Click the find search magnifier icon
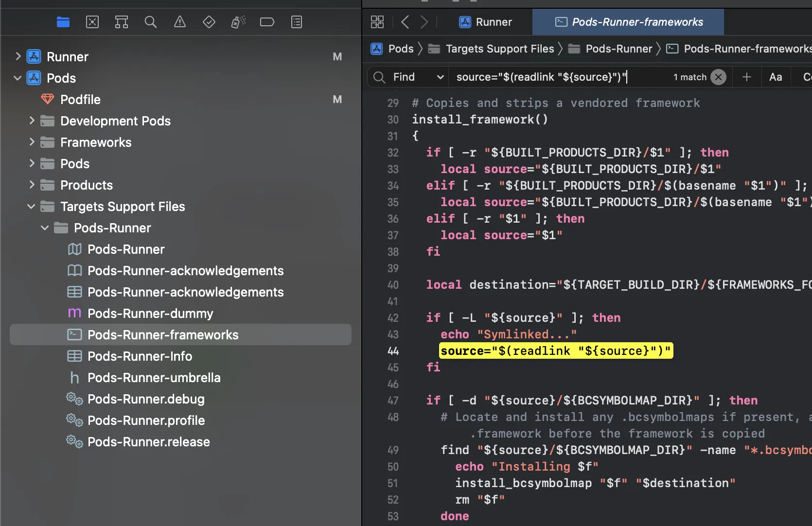Image resolution: width=812 pixels, height=526 pixels. pos(379,77)
